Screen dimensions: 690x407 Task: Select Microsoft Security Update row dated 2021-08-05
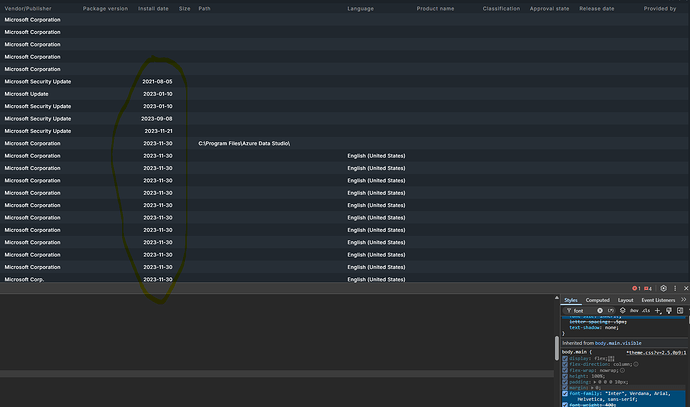(38, 81)
